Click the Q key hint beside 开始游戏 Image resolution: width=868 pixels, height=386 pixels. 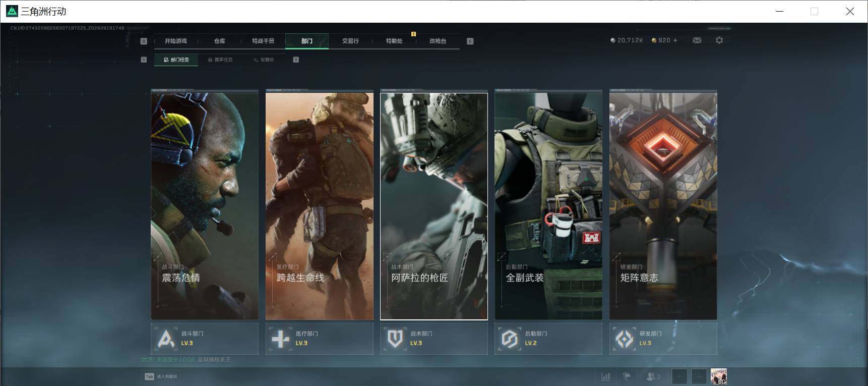point(144,41)
